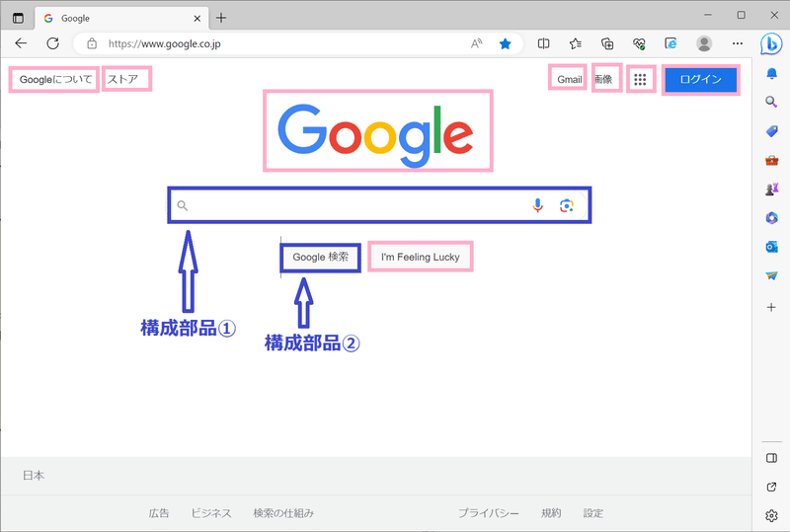The width and height of the screenshot is (790, 532).
Task: Open the ビジネス footer link
Action: 211,513
